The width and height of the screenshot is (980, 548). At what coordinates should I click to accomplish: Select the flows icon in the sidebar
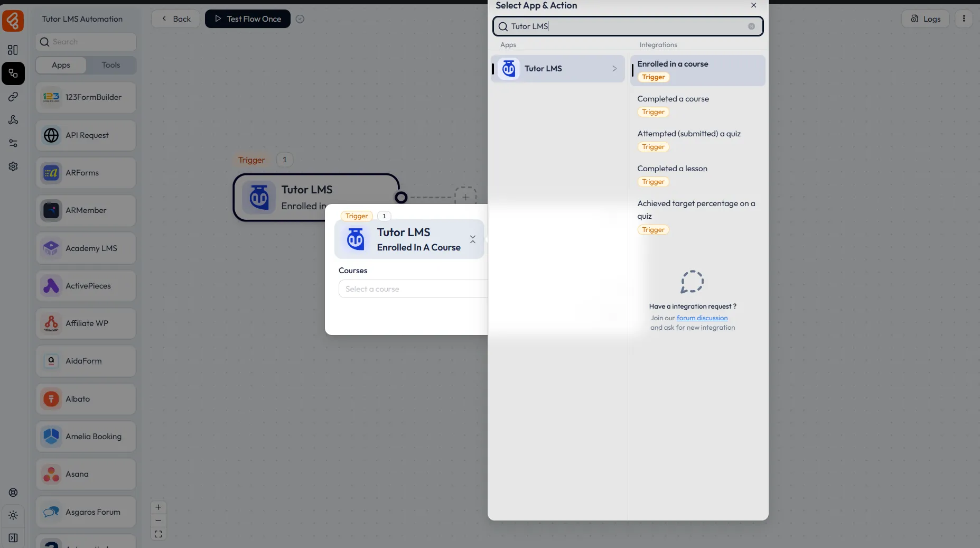[13, 73]
